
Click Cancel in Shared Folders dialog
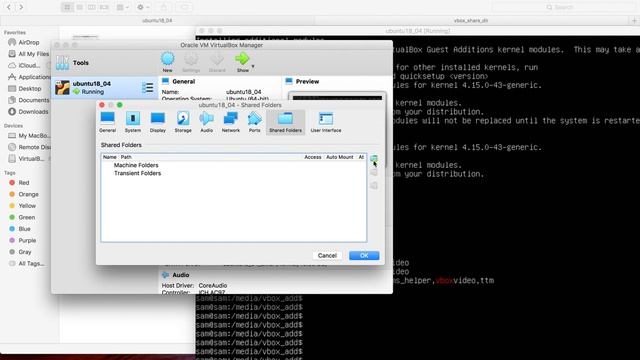point(327,256)
